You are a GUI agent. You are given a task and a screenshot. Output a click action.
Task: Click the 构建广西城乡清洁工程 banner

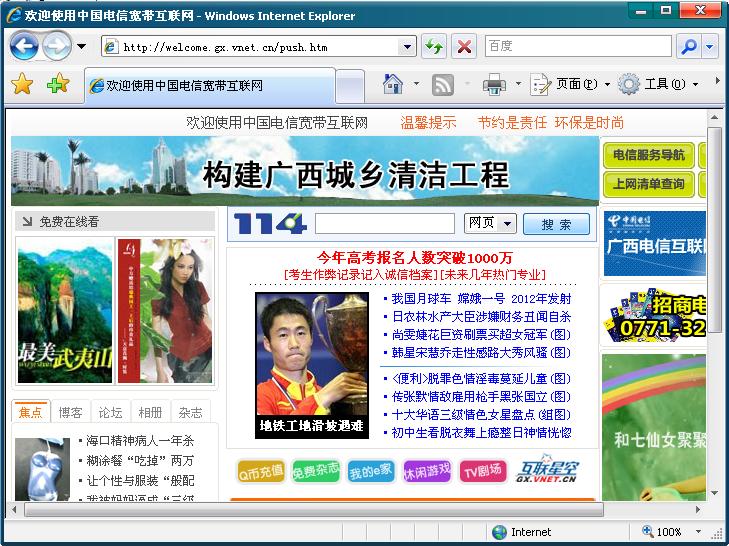[x=305, y=171]
